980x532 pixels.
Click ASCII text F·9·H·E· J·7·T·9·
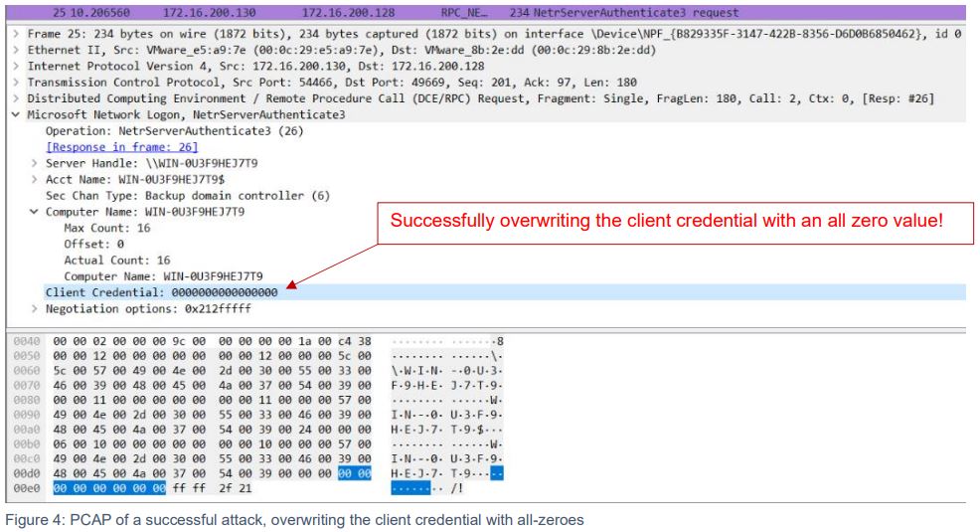[447, 385]
